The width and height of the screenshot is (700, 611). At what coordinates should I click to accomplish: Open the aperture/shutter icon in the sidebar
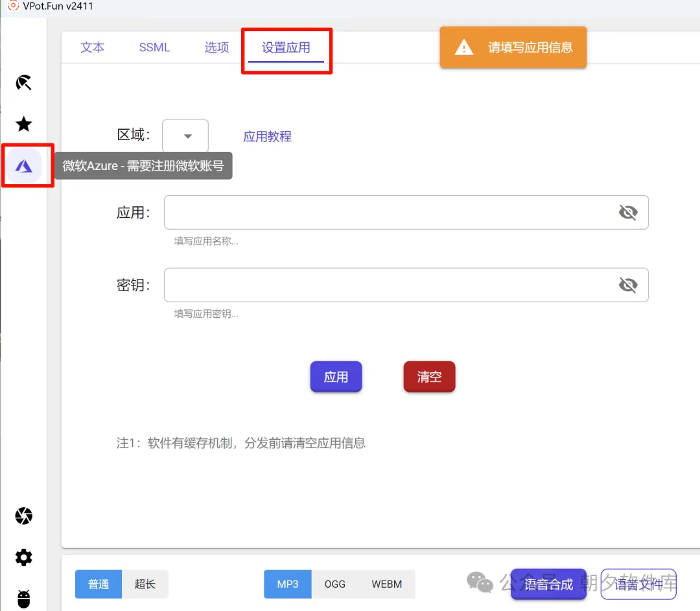[23, 516]
